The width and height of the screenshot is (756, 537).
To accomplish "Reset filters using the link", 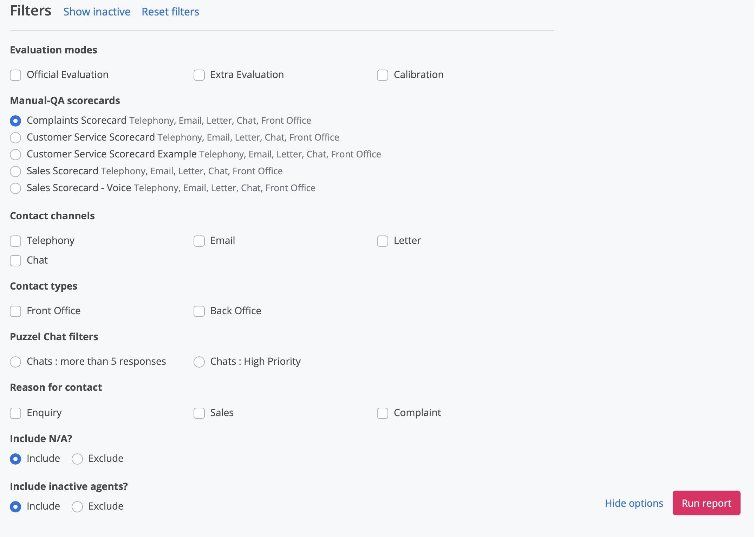I will 170,12.
